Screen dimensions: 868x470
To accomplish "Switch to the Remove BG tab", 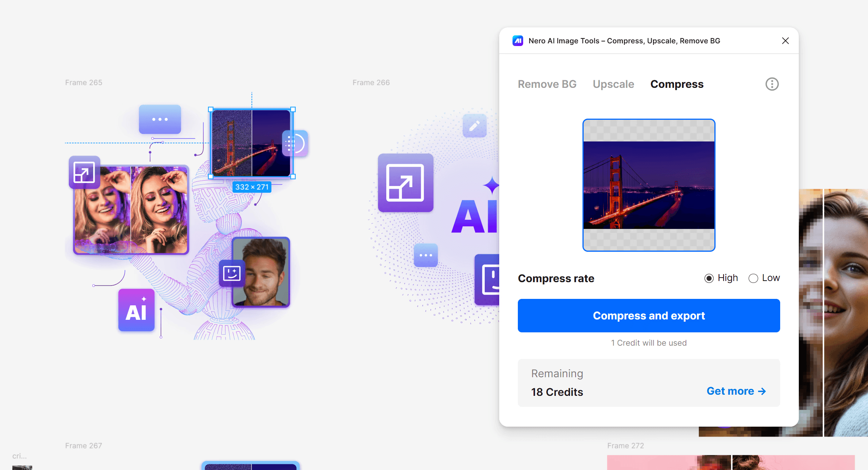I will point(547,84).
